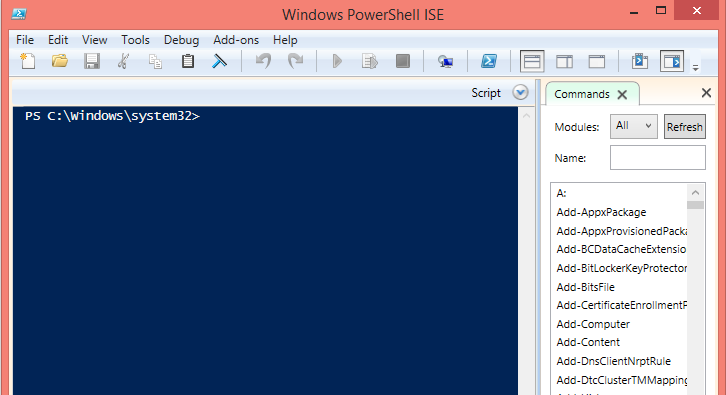This screenshot has width=726, height=395.
Task: Click the commands list scrollbar thumb
Action: (x=695, y=205)
